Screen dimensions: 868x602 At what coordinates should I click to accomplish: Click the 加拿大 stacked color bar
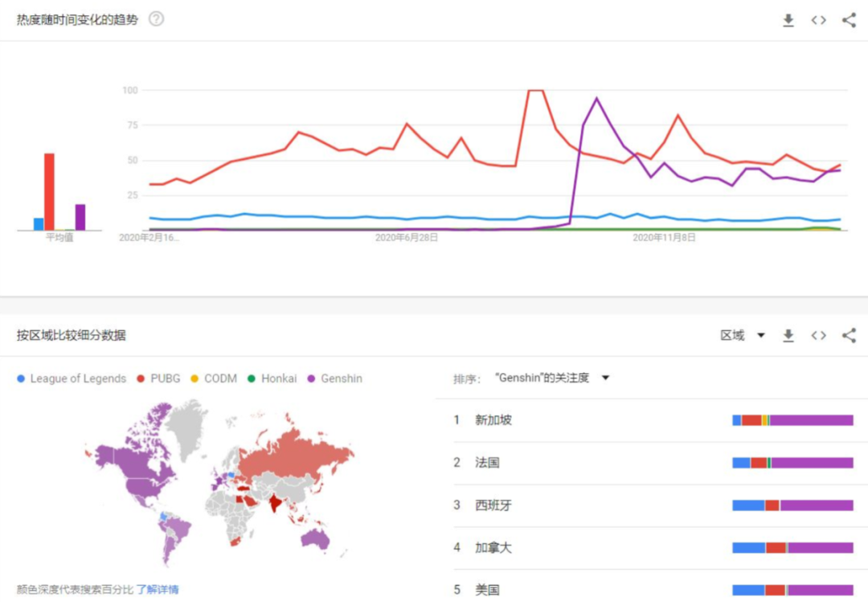coord(792,548)
